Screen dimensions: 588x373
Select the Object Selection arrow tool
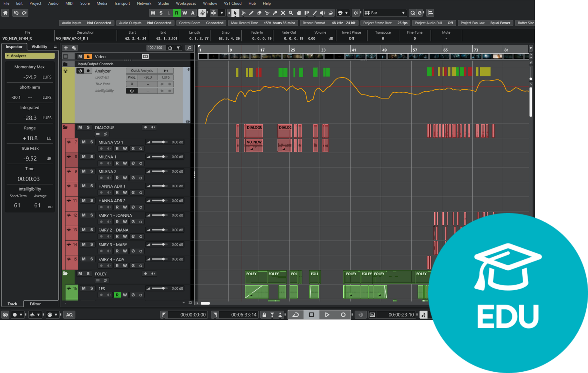(235, 13)
